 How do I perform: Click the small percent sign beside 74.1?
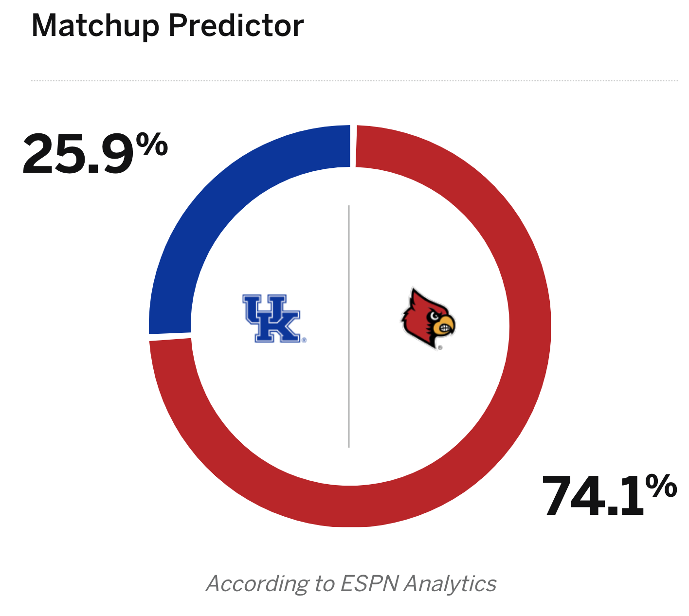pyautogui.click(x=661, y=486)
